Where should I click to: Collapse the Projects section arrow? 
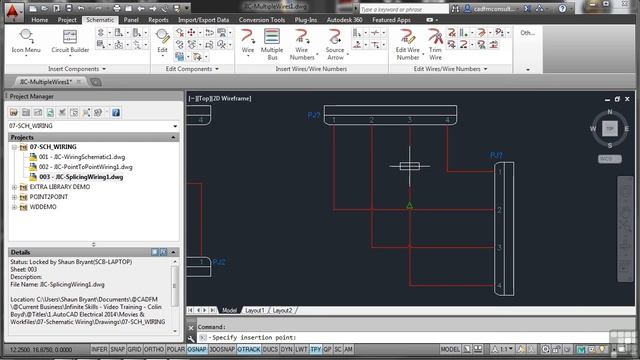[x=173, y=138]
